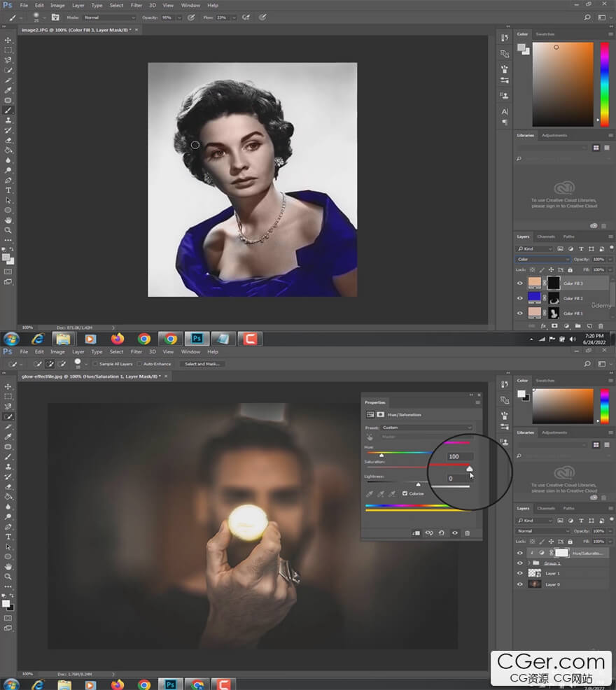Select the Lasso tool in top window toolbar
Viewport: 616px width, 690px height.
[x=8, y=60]
